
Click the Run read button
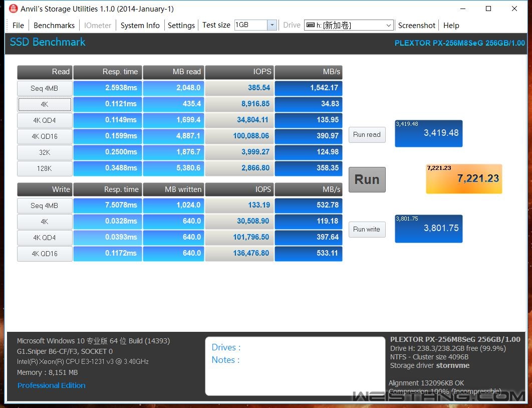pos(367,135)
